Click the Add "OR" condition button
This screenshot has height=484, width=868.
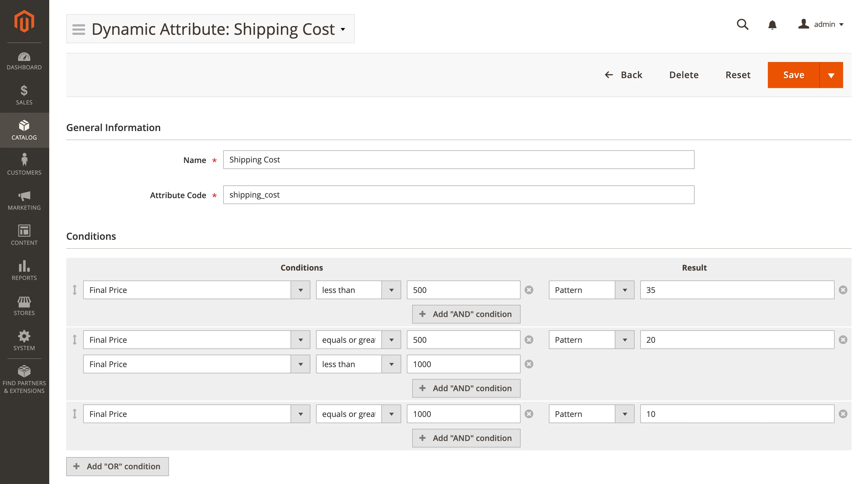point(117,466)
